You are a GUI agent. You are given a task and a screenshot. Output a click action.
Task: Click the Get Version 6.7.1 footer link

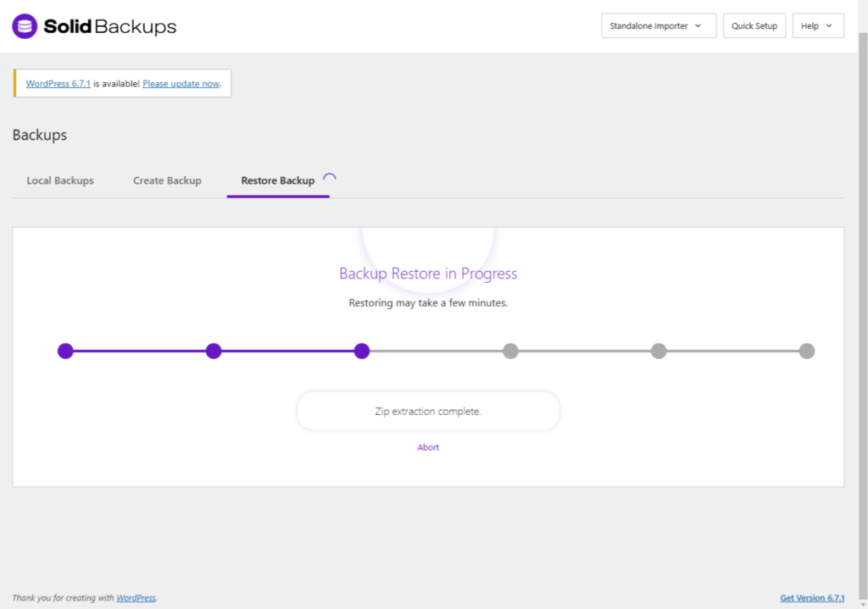[812, 598]
